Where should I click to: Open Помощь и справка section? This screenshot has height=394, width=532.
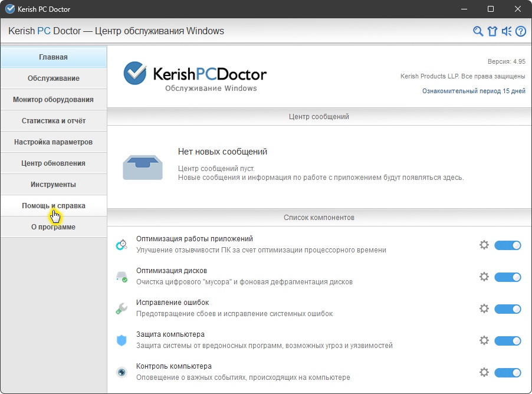click(54, 206)
